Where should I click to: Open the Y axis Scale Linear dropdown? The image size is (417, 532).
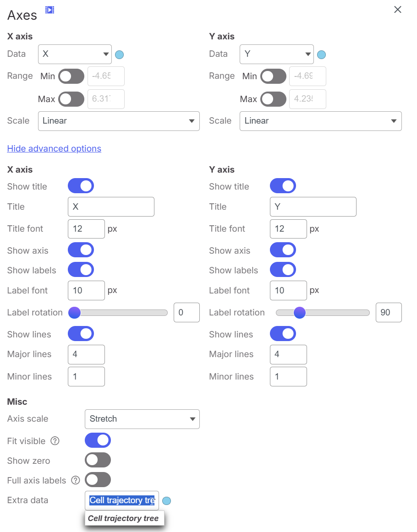coord(321,121)
